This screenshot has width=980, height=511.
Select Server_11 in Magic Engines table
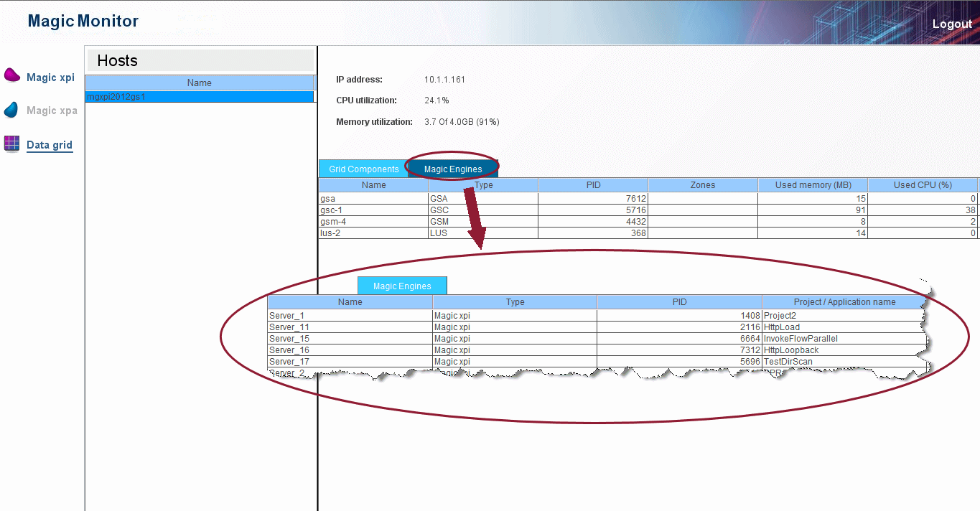pos(350,327)
